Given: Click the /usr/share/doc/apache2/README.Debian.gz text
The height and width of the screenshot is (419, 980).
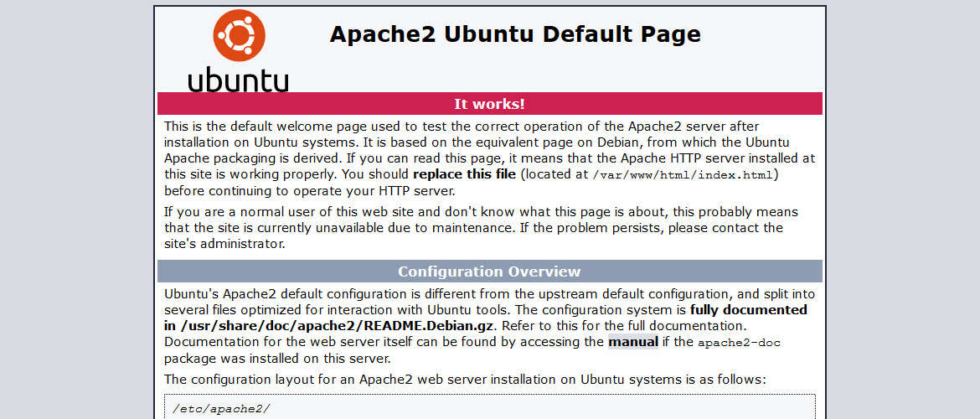Looking at the screenshot, I should 338,326.
